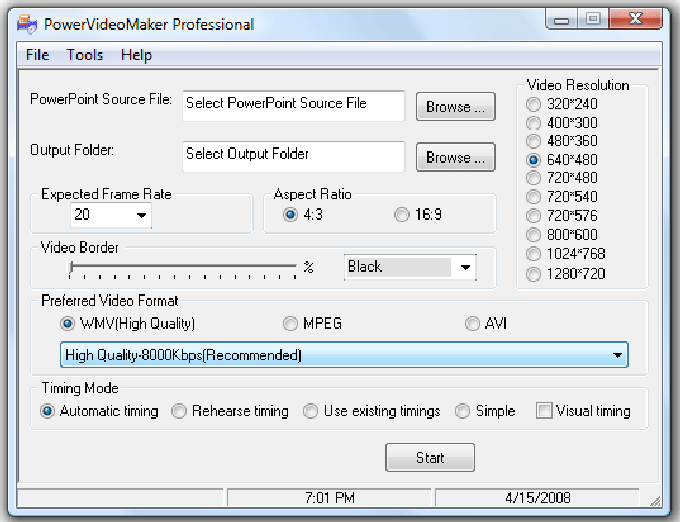This screenshot has height=522, width=680.
Task: Click the PowerPoint Source File input field
Action: (x=294, y=106)
